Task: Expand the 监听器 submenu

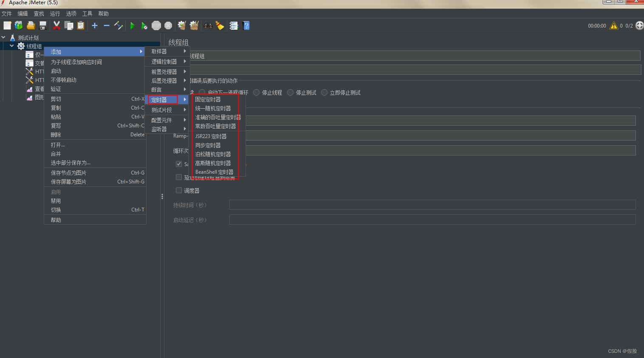Action: (167, 129)
